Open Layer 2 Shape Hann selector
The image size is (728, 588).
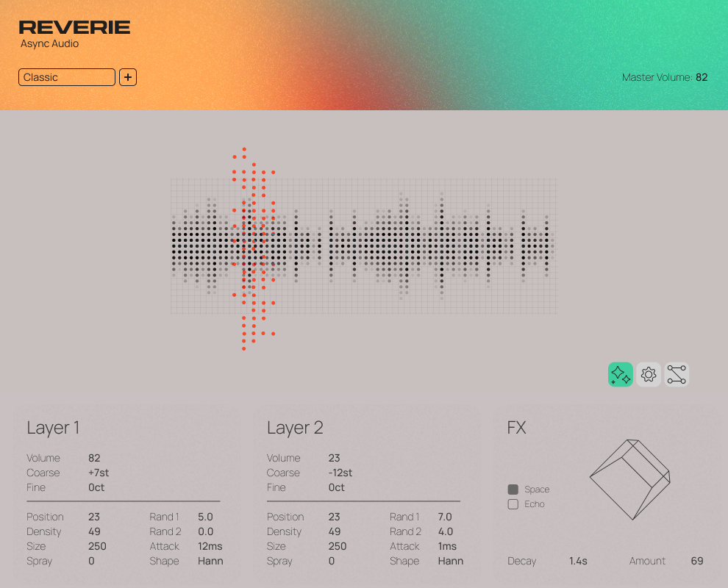[450, 561]
